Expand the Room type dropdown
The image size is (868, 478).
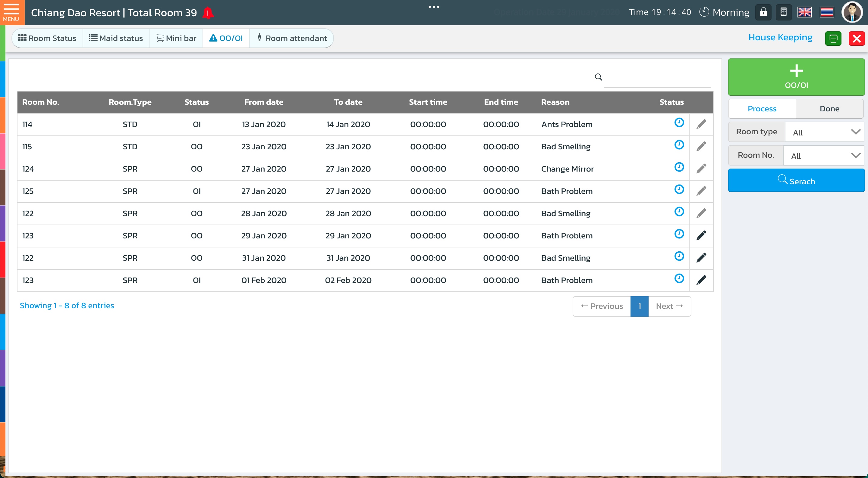pyautogui.click(x=824, y=132)
